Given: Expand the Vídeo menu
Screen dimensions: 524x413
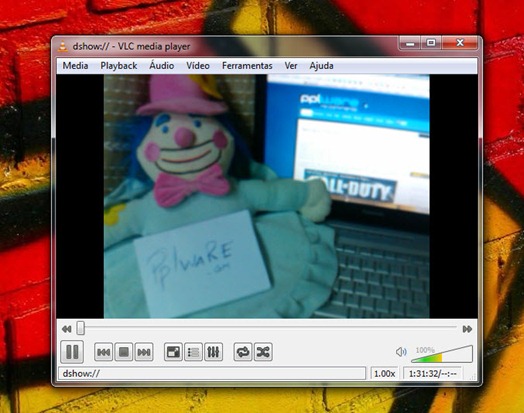Looking at the screenshot, I should point(198,65).
